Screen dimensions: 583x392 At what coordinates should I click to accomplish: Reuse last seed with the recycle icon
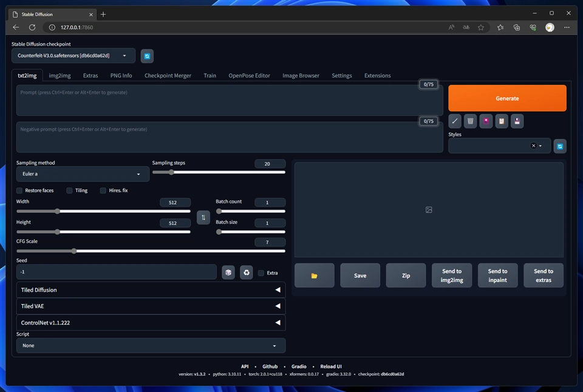246,272
